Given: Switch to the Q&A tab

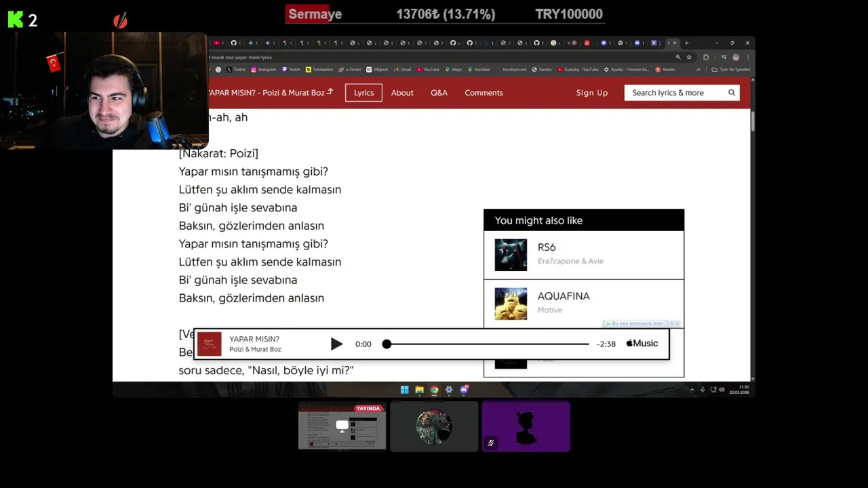Looking at the screenshot, I should click(439, 93).
